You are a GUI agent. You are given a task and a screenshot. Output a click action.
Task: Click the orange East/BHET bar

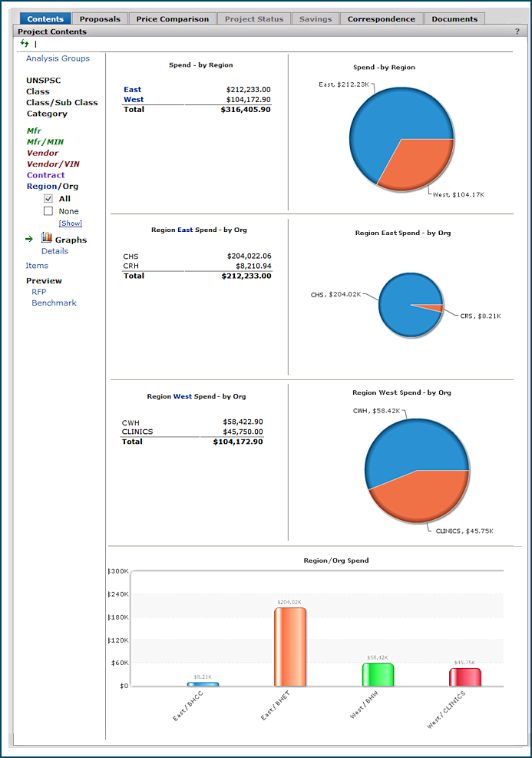pos(290,647)
